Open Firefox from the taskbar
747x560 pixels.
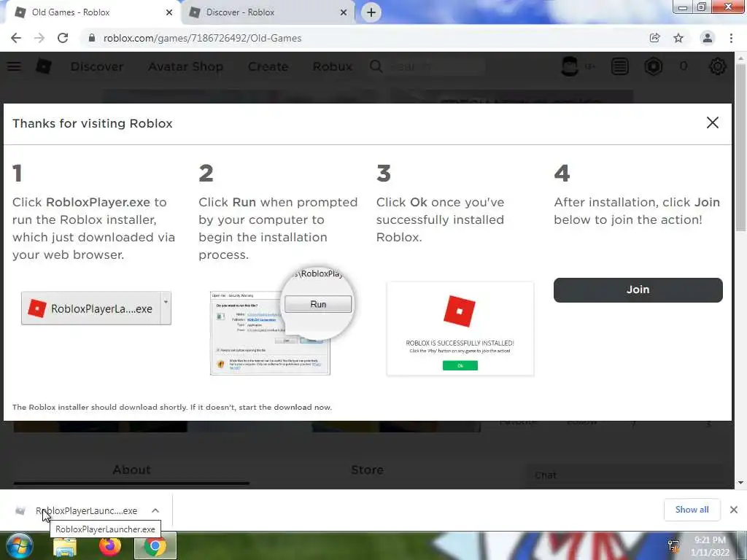(x=109, y=546)
